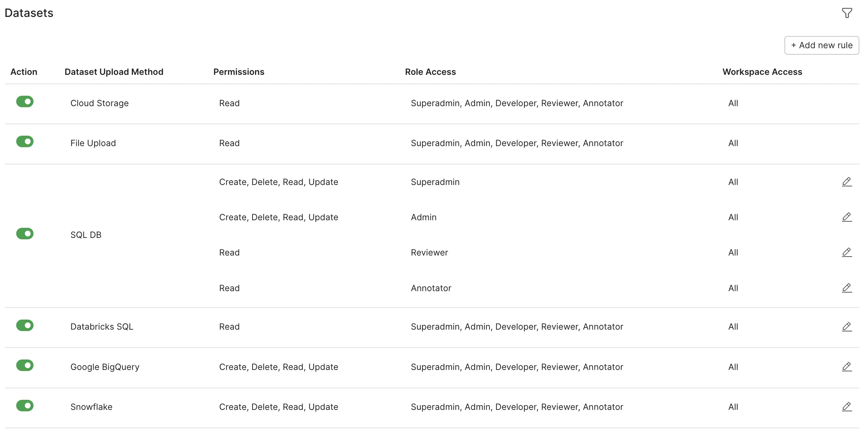This screenshot has width=868, height=434.
Task: Edit the SQL DB Admin rule
Action: (847, 217)
